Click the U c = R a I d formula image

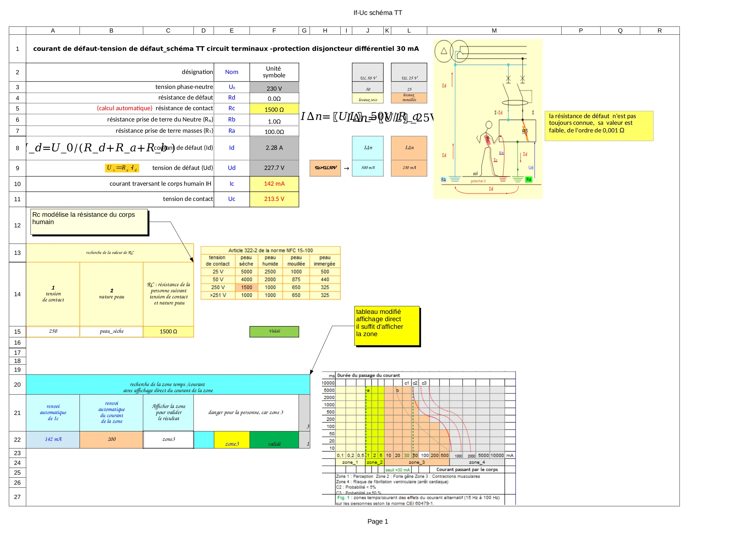(122, 168)
